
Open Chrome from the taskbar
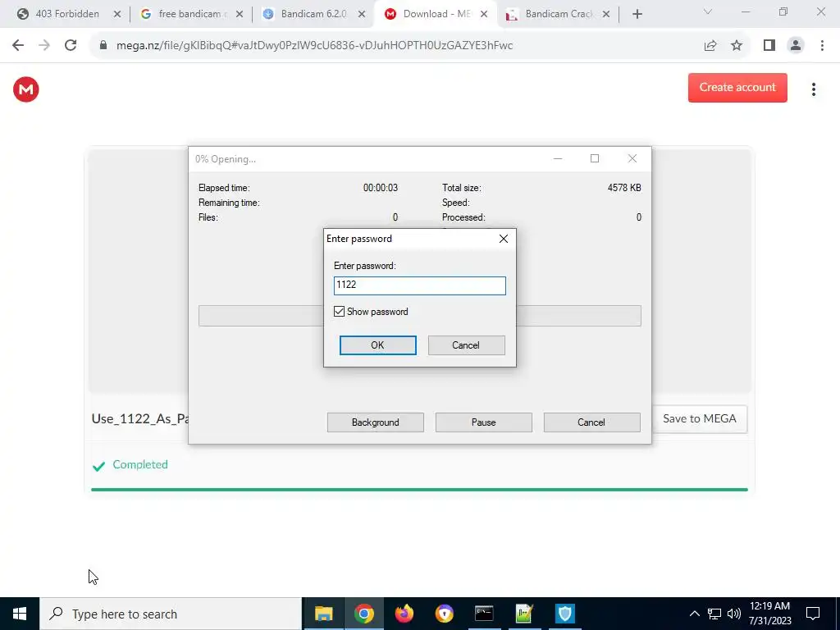coord(363,614)
